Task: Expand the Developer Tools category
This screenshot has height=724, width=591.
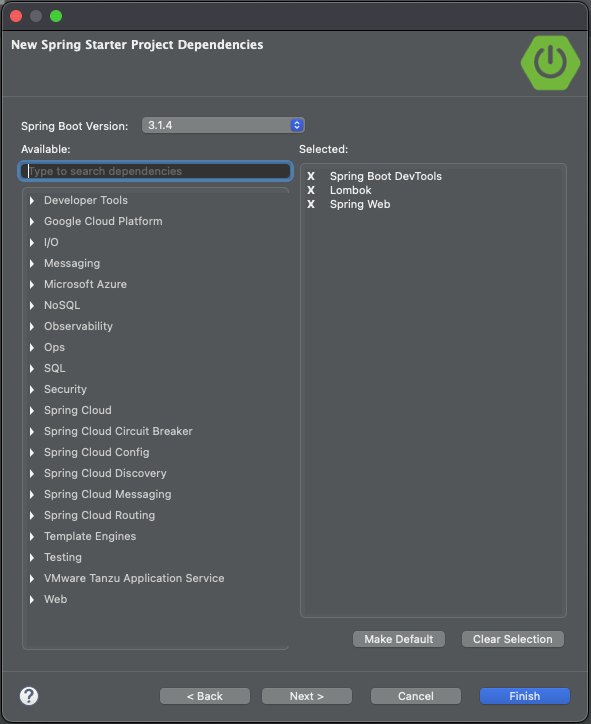Action: coord(32,200)
